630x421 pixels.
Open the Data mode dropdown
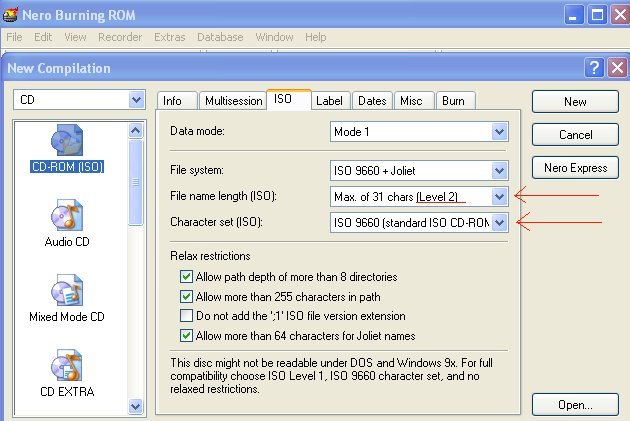[x=499, y=131]
